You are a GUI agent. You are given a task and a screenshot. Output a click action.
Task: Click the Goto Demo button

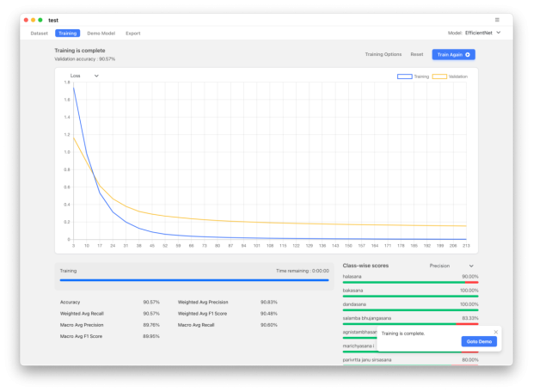[479, 341]
